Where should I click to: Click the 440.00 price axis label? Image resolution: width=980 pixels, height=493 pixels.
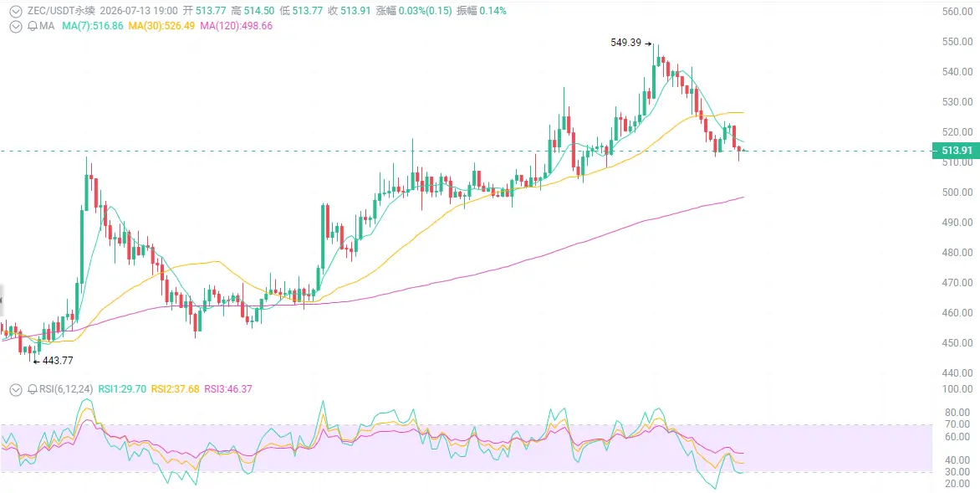point(957,372)
